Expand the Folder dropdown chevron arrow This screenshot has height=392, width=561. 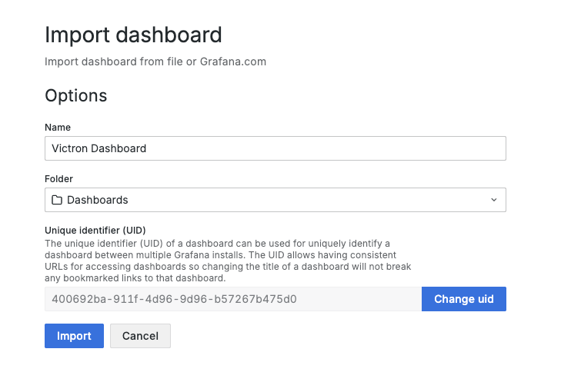tap(494, 200)
